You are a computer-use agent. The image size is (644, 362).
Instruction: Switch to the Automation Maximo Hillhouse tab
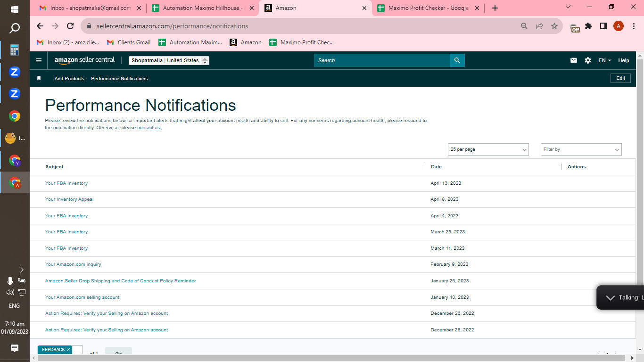(203, 8)
